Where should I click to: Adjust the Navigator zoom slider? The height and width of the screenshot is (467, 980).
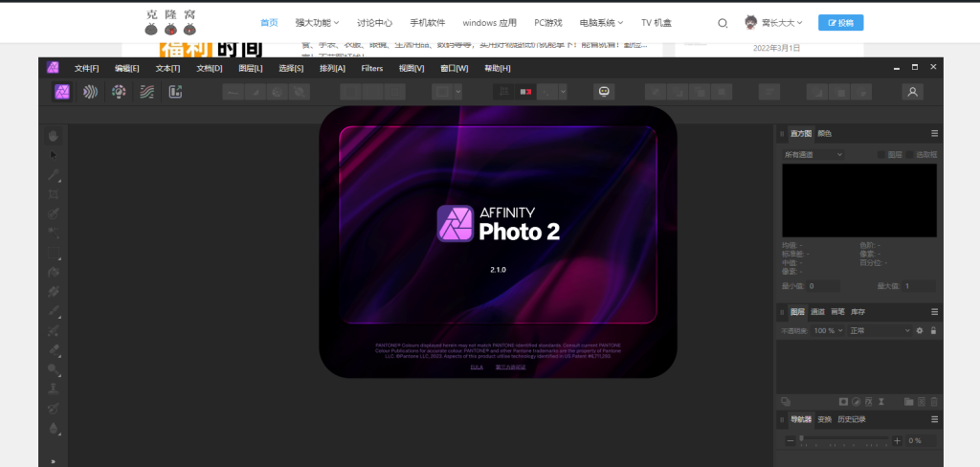point(844,440)
